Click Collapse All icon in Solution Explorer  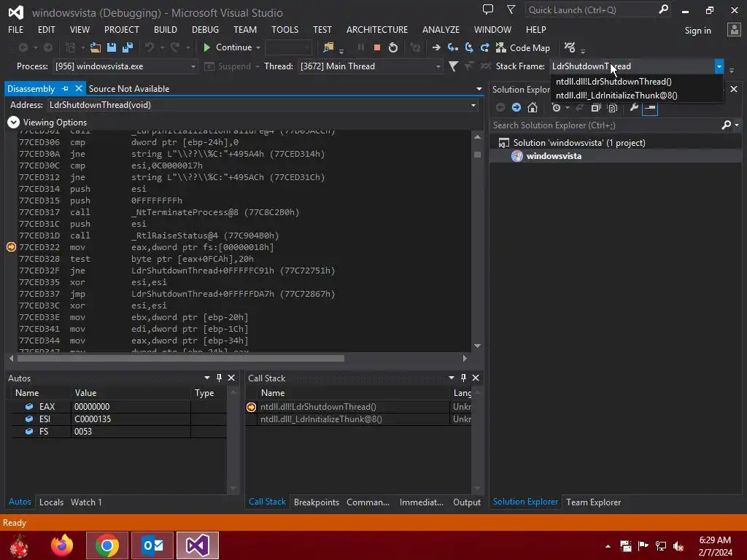point(595,108)
